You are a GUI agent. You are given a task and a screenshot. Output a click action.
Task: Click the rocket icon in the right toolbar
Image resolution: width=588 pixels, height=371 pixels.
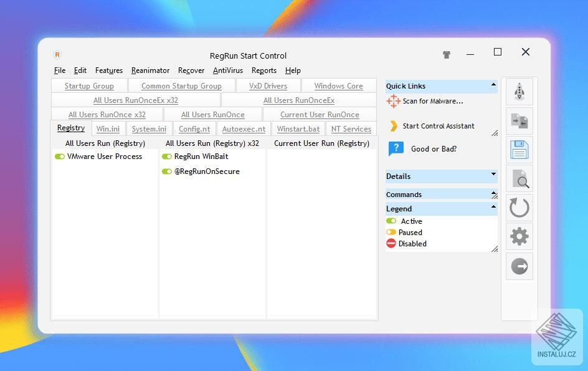pyautogui.click(x=519, y=92)
